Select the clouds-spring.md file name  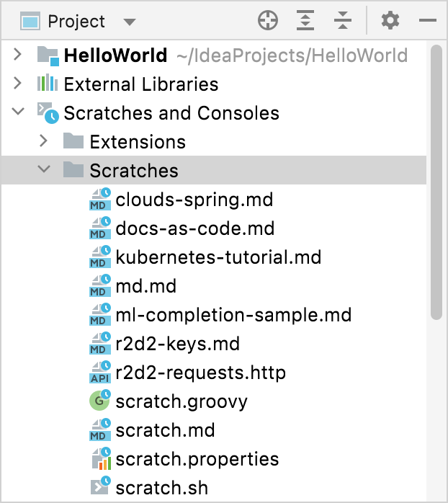pos(194,200)
